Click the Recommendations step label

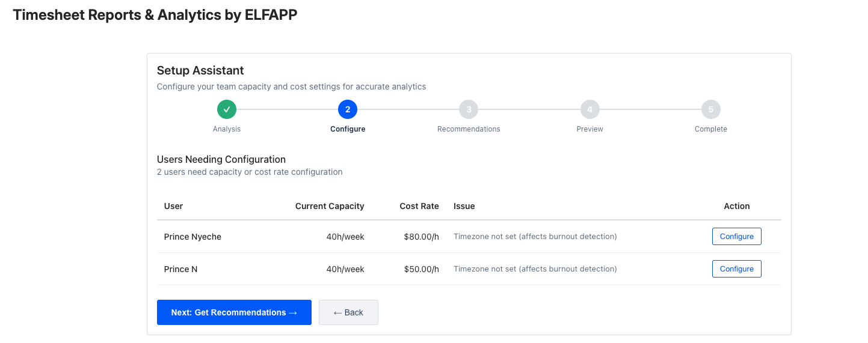coord(469,129)
